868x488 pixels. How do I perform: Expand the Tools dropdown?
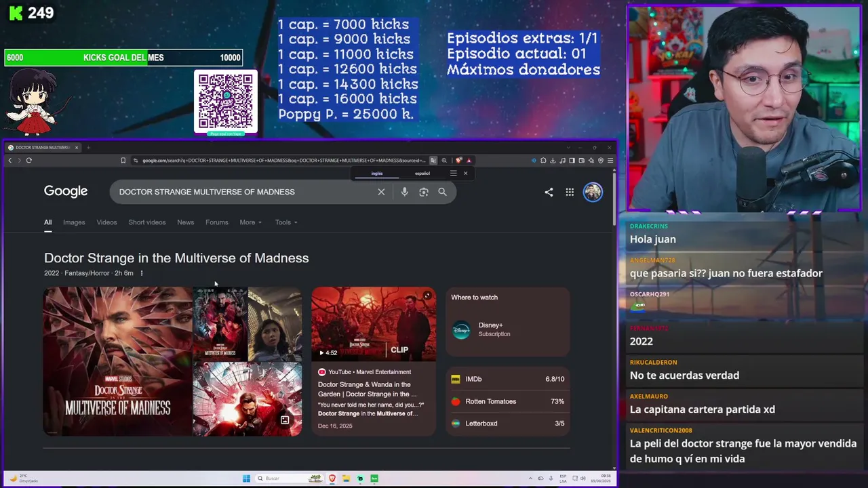tap(286, 222)
